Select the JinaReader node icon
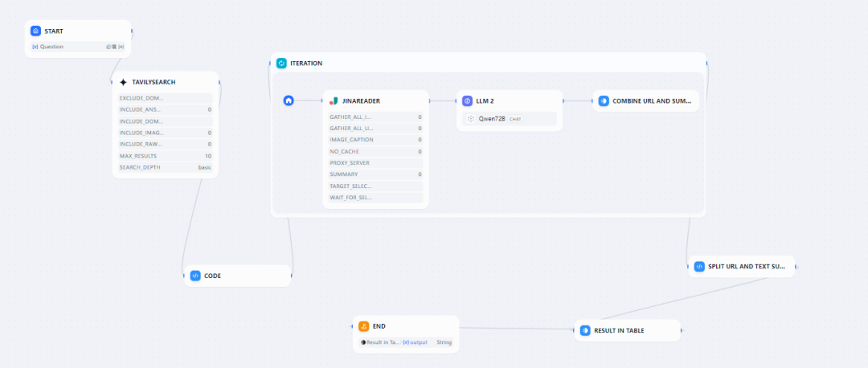868x368 pixels. pos(334,100)
